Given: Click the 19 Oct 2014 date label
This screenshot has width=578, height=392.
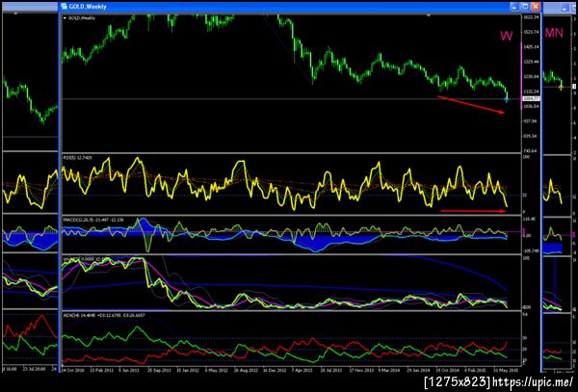Looking at the screenshot, I should tap(447, 370).
